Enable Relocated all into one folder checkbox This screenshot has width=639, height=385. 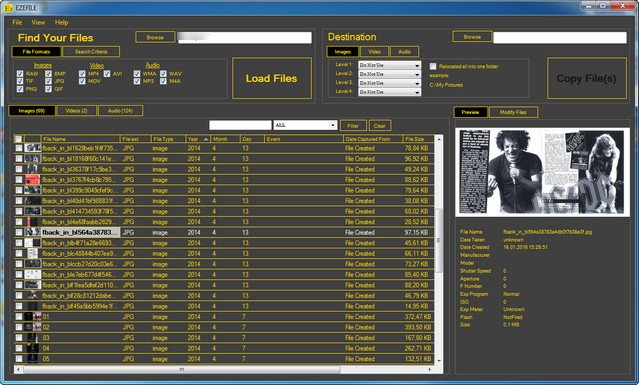tap(433, 66)
